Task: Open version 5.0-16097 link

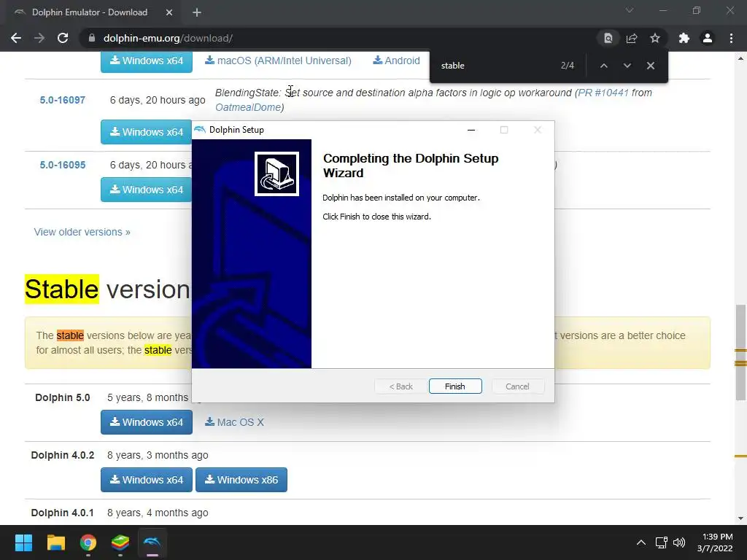Action: (x=63, y=100)
